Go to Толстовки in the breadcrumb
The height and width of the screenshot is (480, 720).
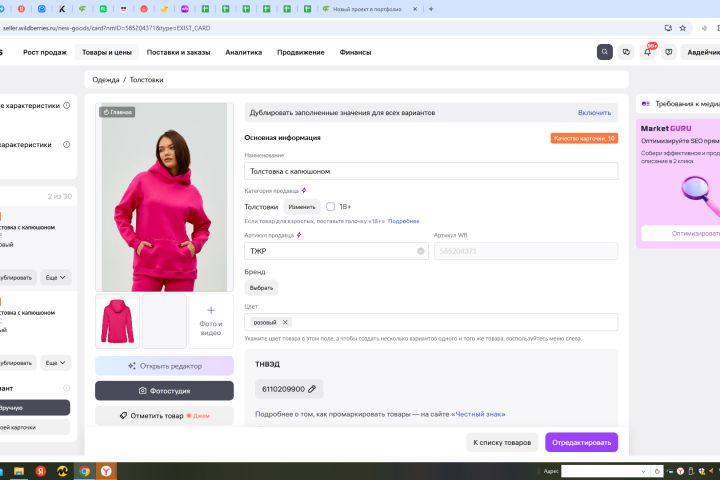[x=146, y=79]
